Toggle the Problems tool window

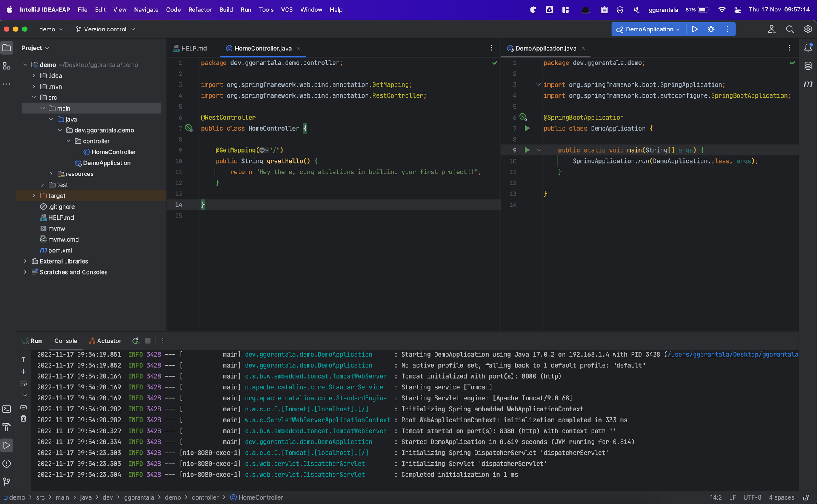tap(7, 464)
